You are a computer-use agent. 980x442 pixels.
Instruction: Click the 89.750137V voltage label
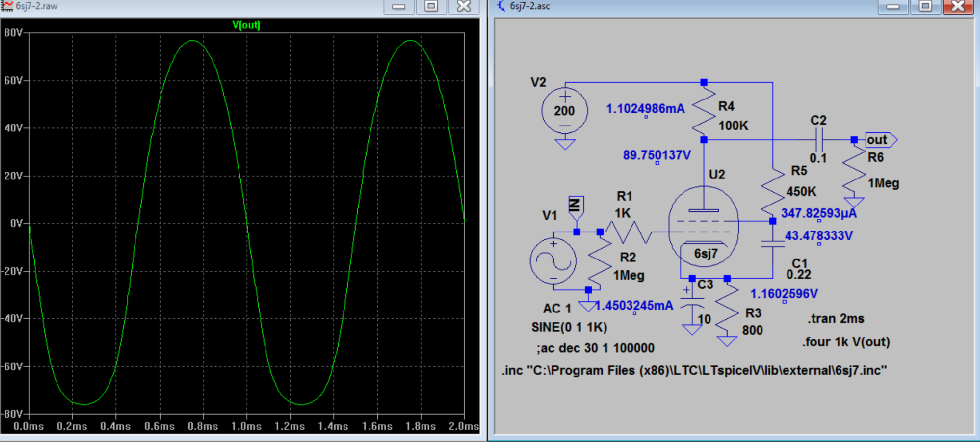pos(656,155)
